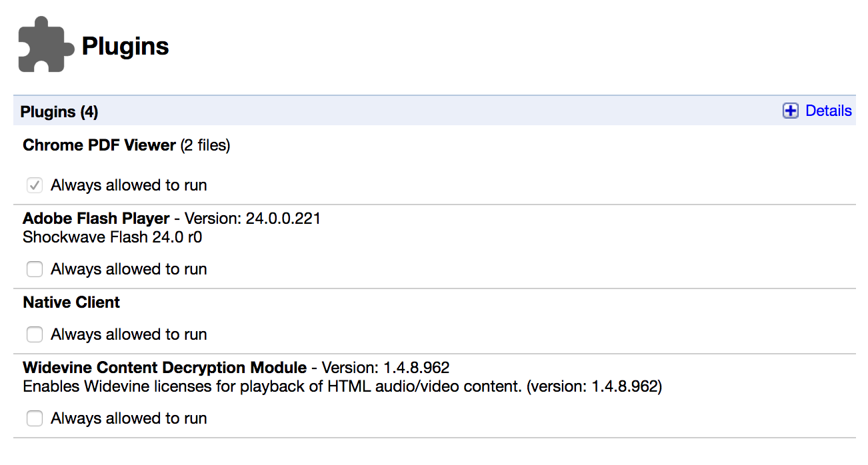This screenshot has height=465, width=868.
Task: Check Native Client's always allowed checkbox
Action: pyautogui.click(x=35, y=334)
